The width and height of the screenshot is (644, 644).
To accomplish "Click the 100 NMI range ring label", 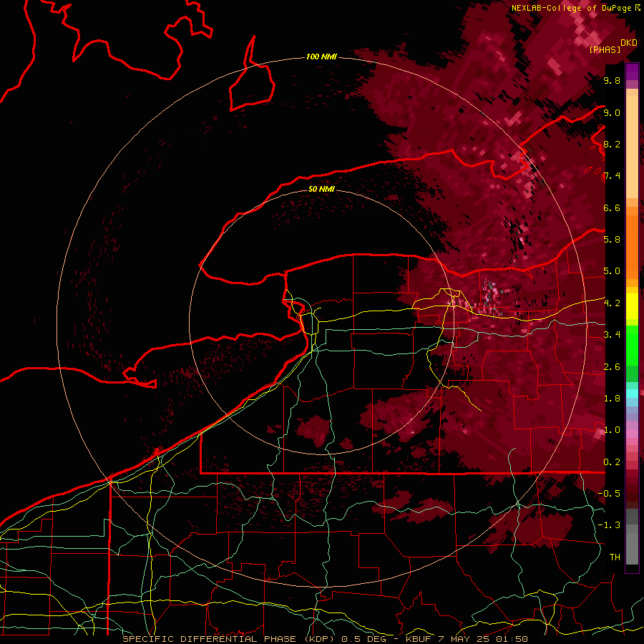I will 321,57.
